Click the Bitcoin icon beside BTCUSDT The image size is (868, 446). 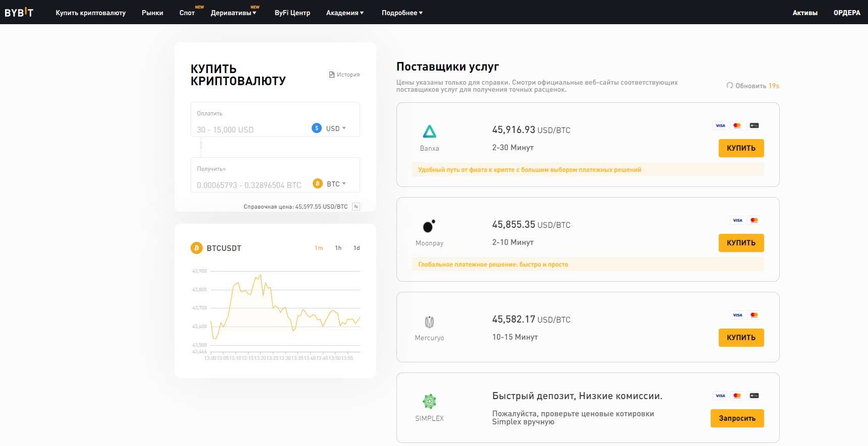196,248
